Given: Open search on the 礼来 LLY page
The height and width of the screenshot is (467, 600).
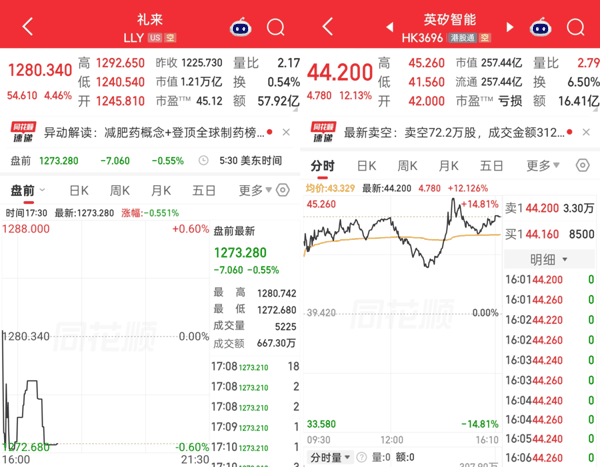Looking at the screenshot, I should 276,27.
